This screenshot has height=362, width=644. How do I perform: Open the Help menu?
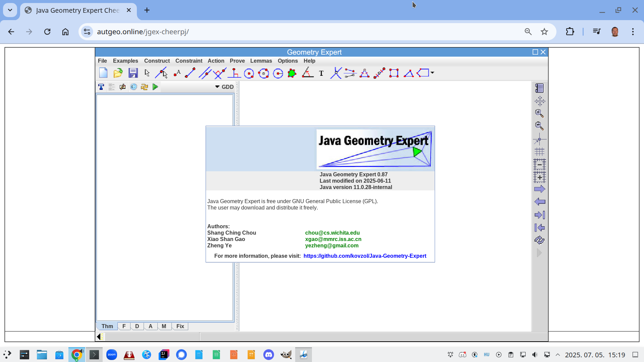pos(309,61)
